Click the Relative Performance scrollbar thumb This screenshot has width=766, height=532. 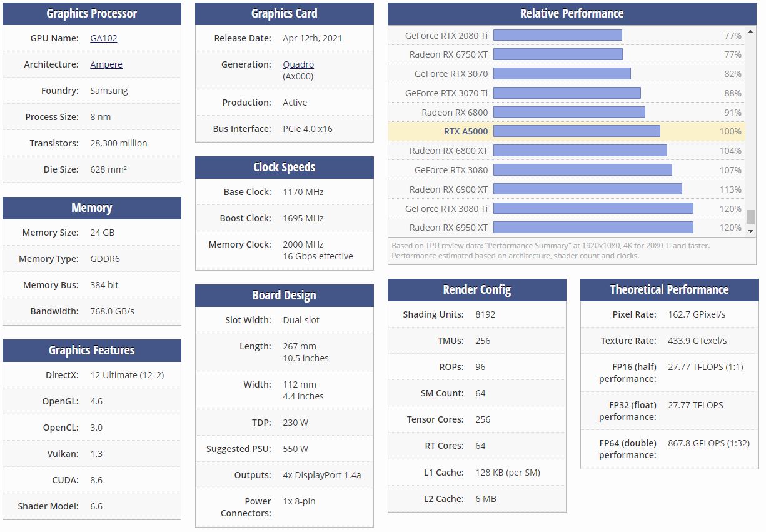[x=751, y=216]
